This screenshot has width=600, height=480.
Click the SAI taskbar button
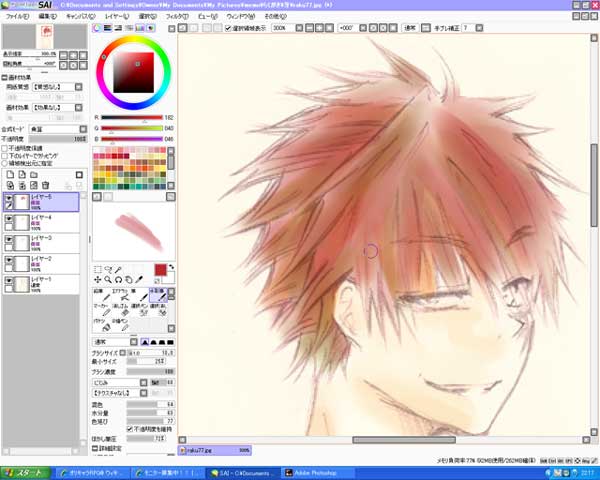pos(243,473)
